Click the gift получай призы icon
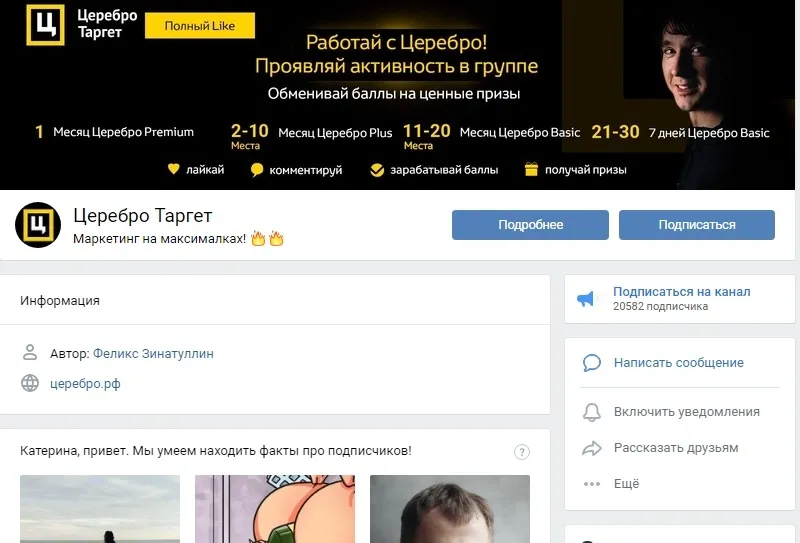The height and width of the screenshot is (543, 800). click(531, 169)
